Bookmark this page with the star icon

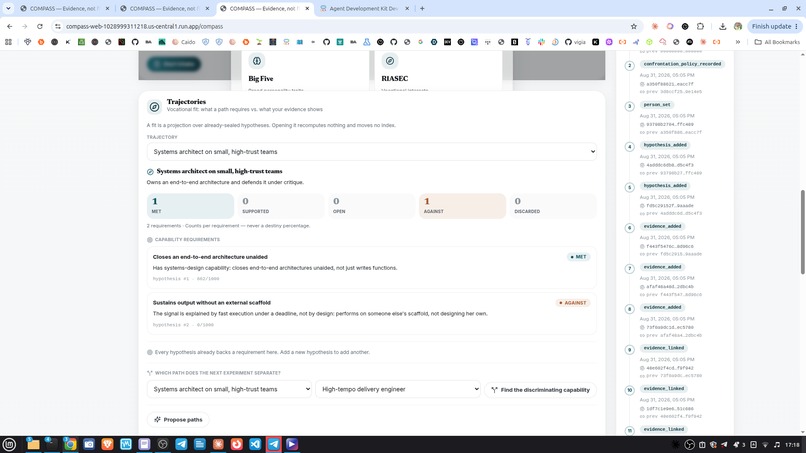pos(634,26)
